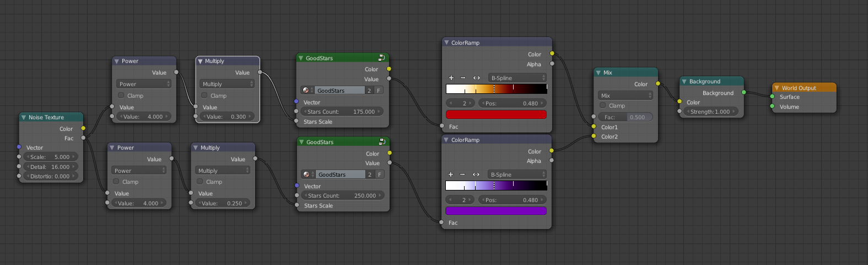Viewport: 868px width, 265px height.
Task: Click the edit group icon on the 175-star GoodStars node
Action: click(381, 57)
